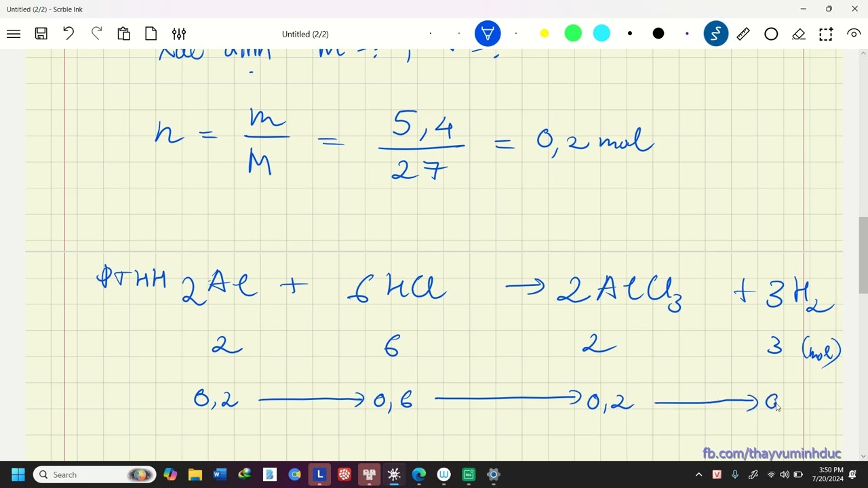Screen dimensions: 868x488
Task: Save the note with the floppy disk icon
Action: (x=41, y=34)
